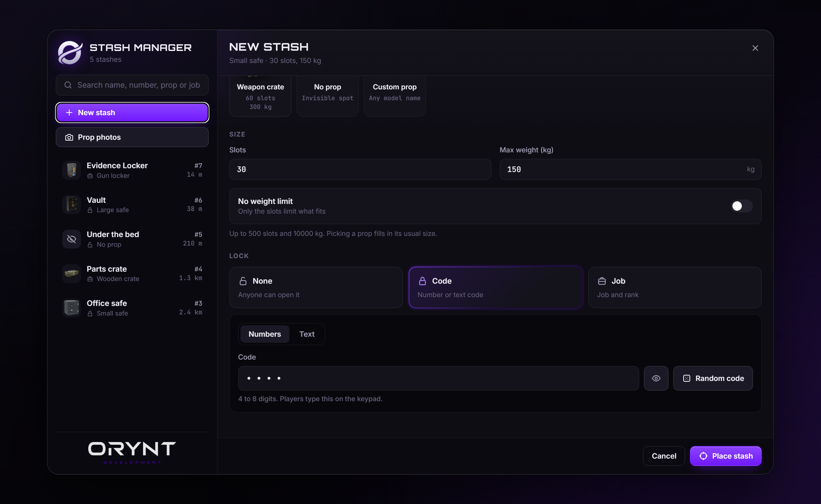Generate a Random code
Image resolution: width=821 pixels, height=504 pixels.
point(713,378)
